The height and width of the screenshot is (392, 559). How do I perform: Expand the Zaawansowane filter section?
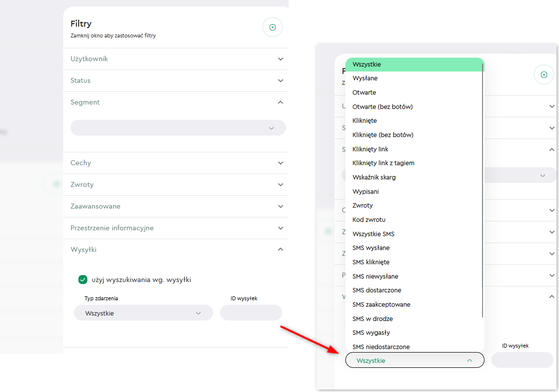tap(176, 206)
